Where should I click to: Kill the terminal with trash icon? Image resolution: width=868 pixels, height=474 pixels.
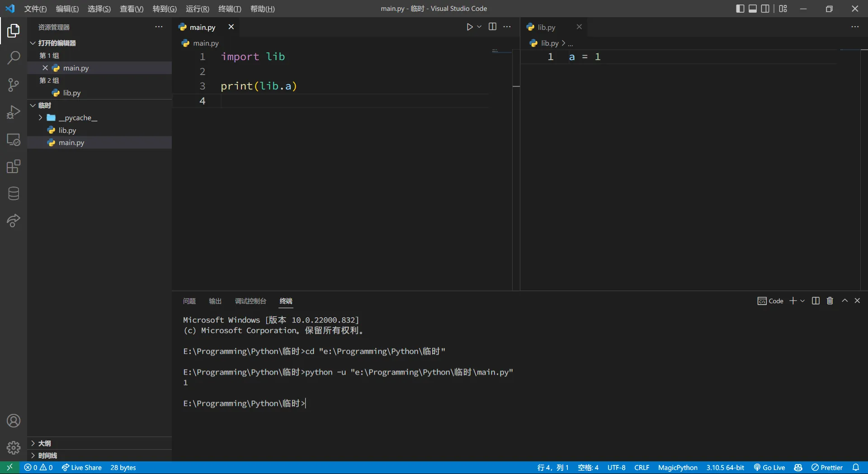tap(830, 301)
